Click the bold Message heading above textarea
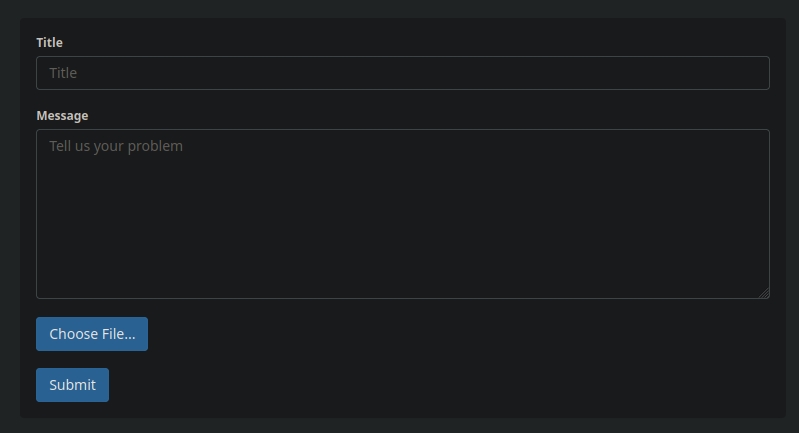 click(62, 116)
